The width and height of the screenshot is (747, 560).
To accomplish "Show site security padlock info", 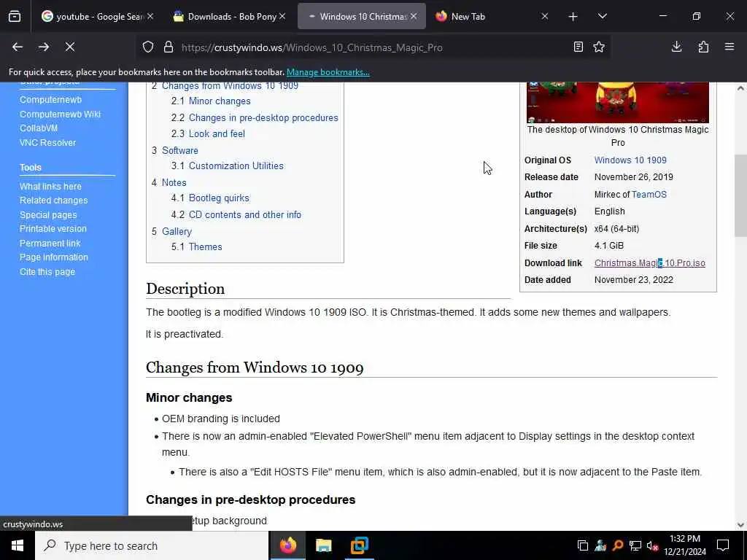I will click(x=169, y=47).
